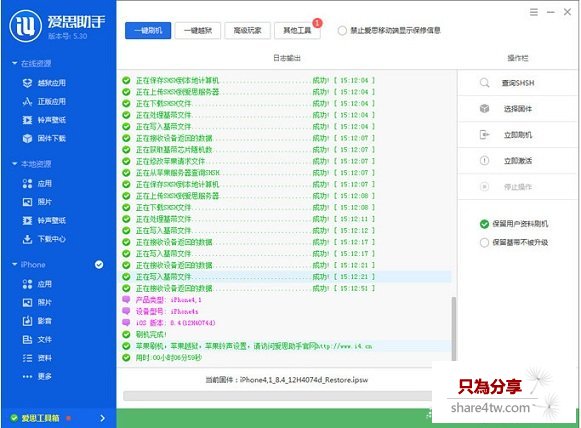
Task: Collapse the 本地资源 section
Action: [x=15, y=164]
